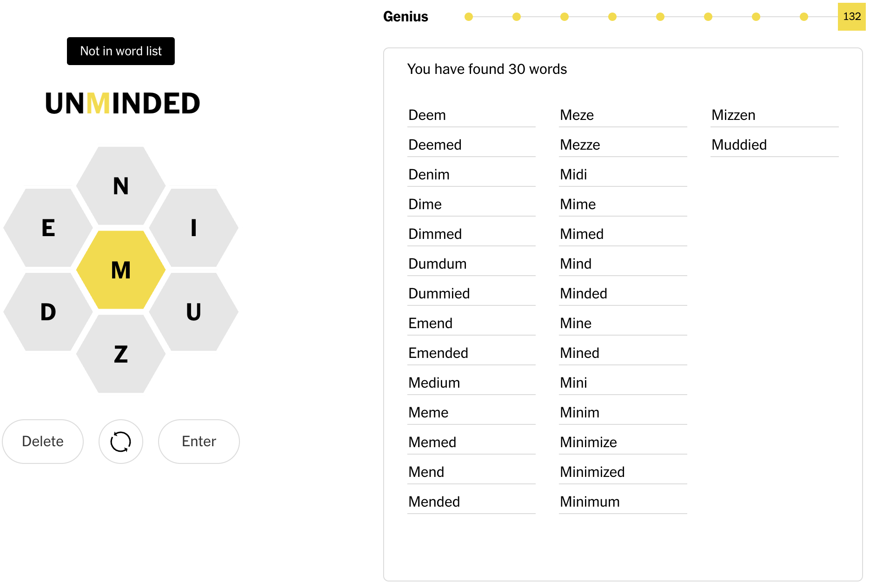Open the Genius rank label
Viewport: 870px width, 588px height.
click(405, 17)
